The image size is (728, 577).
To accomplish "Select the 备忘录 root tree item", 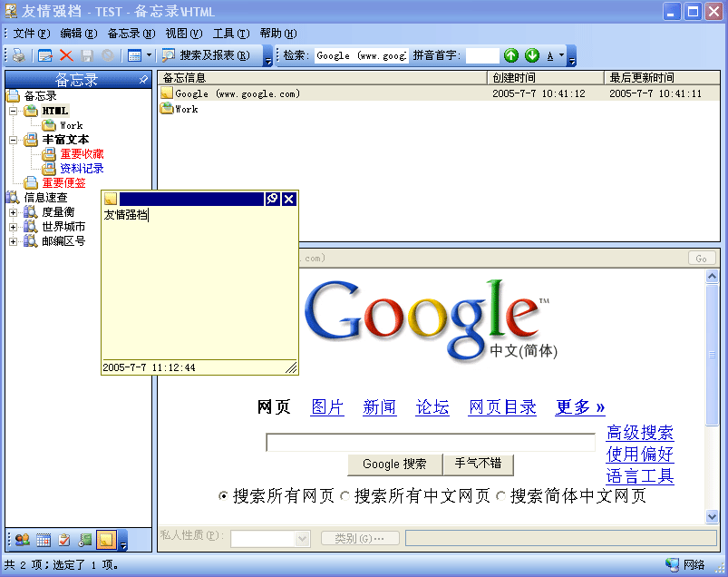I will pos(41,96).
